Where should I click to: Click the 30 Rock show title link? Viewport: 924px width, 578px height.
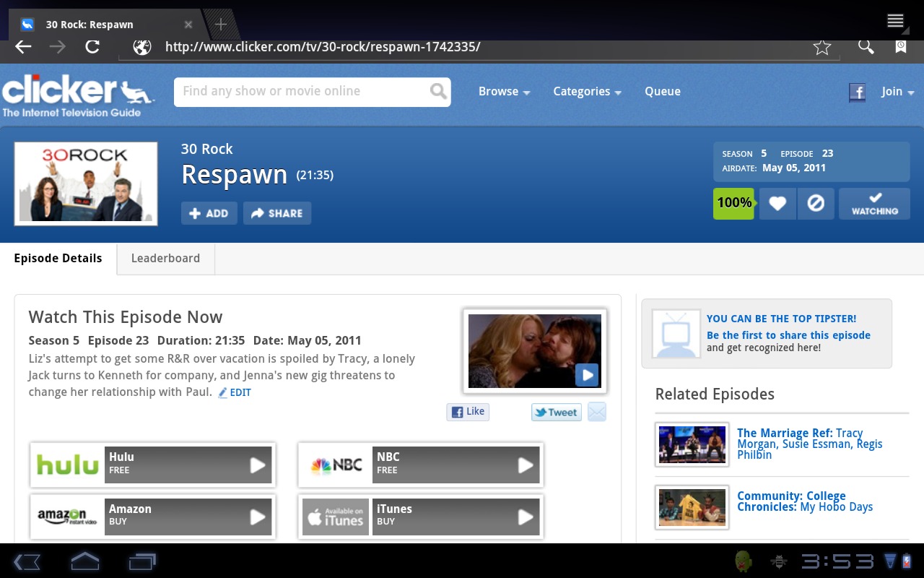point(206,149)
